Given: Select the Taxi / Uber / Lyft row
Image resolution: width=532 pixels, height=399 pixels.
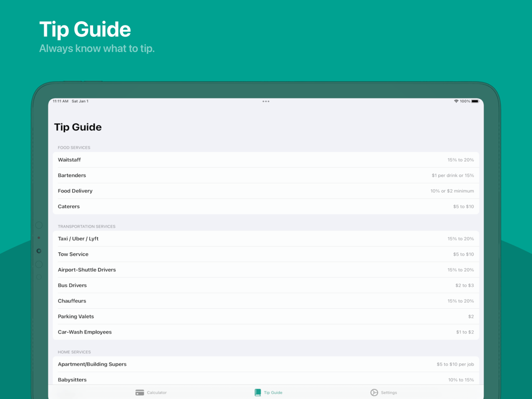Looking at the screenshot, I should [266, 239].
